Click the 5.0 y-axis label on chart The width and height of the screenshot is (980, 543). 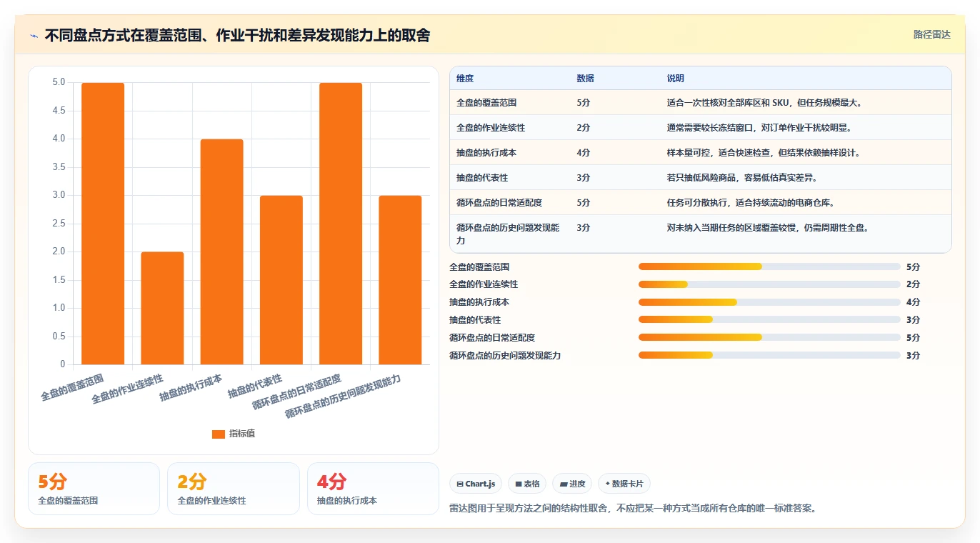[59, 82]
